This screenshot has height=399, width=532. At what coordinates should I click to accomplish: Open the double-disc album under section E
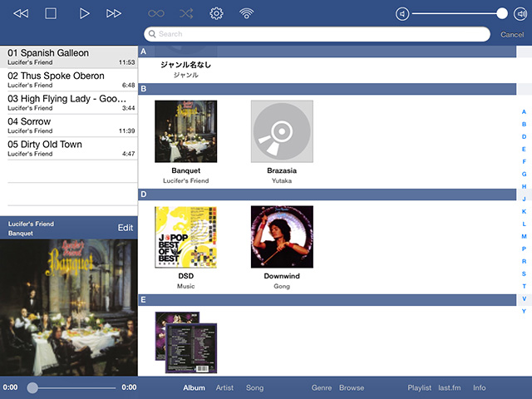pos(186,342)
